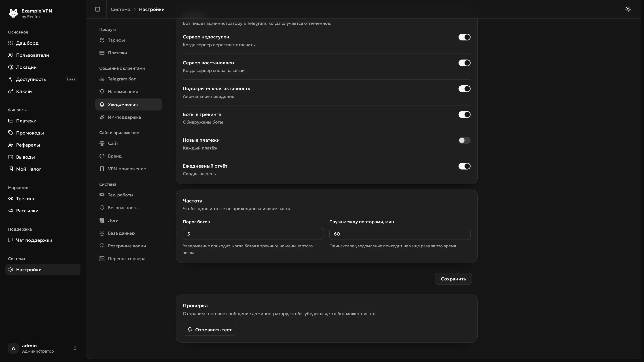Click the ИИ-поддержка sparkle icon
This screenshot has width=644, height=362.
coord(102,117)
